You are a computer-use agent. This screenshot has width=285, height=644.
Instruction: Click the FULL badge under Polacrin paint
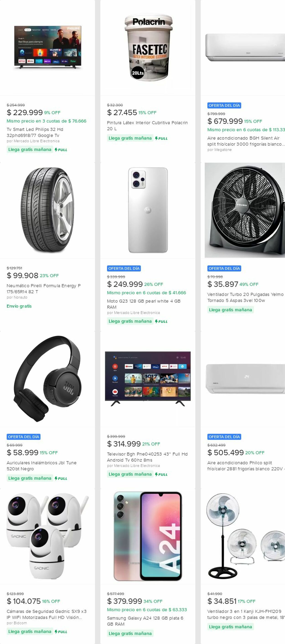point(161,138)
